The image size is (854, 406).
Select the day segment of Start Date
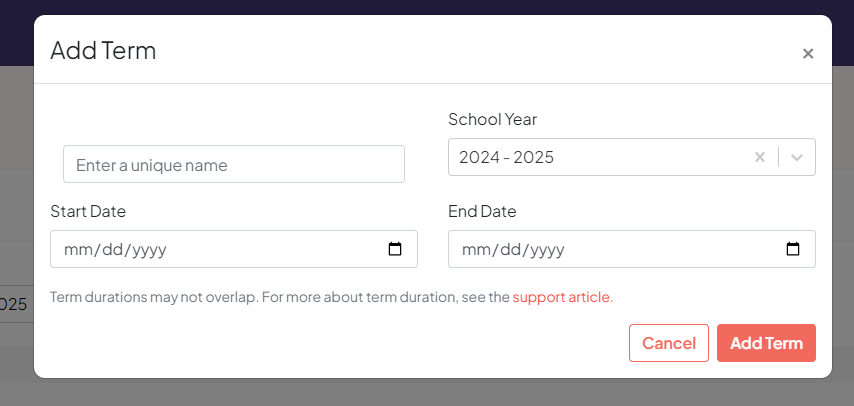point(113,250)
